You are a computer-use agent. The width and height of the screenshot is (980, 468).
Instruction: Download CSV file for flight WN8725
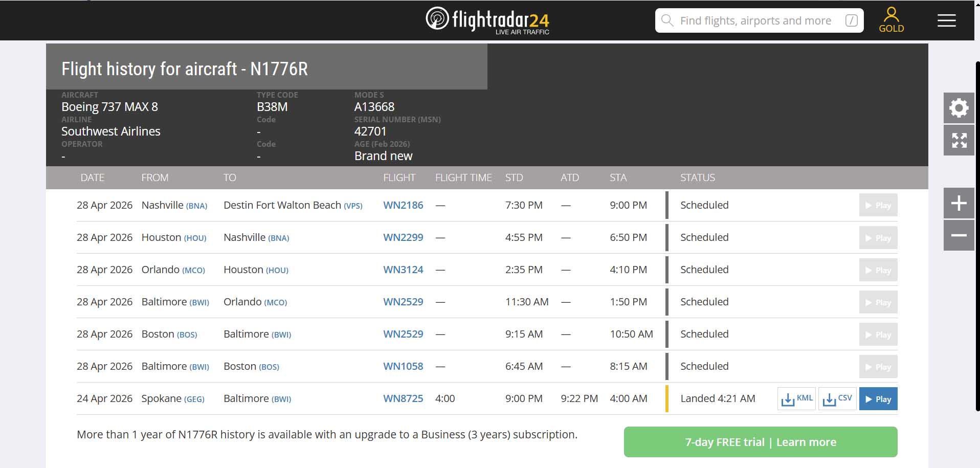[837, 399]
